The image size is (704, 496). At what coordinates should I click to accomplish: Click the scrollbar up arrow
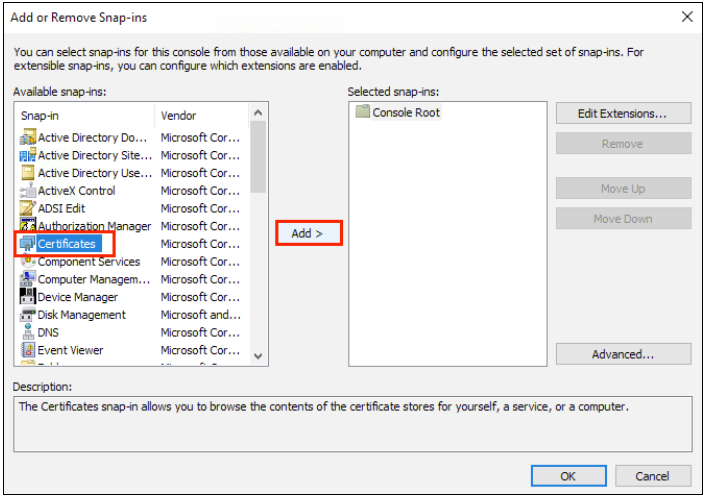tap(258, 113)
